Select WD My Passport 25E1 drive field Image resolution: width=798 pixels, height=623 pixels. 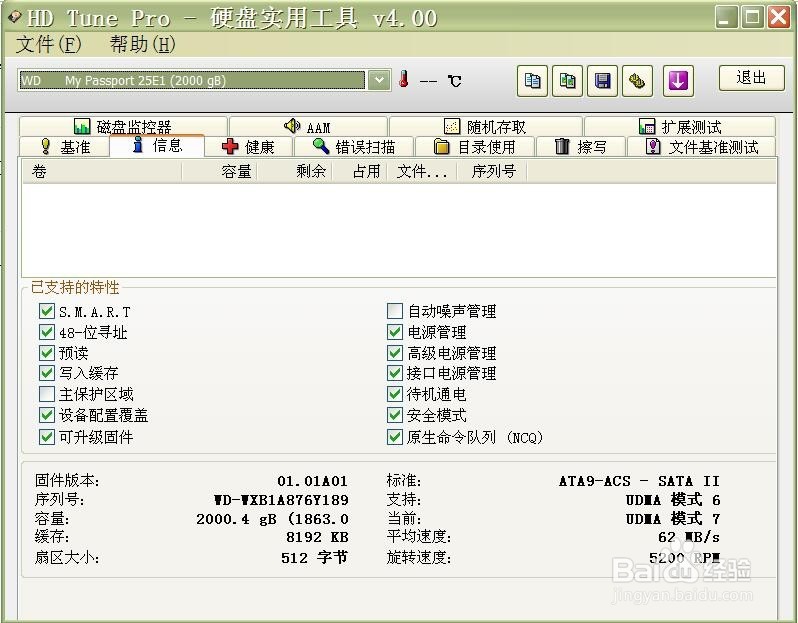pyautogui.click(x=192, y=80)
